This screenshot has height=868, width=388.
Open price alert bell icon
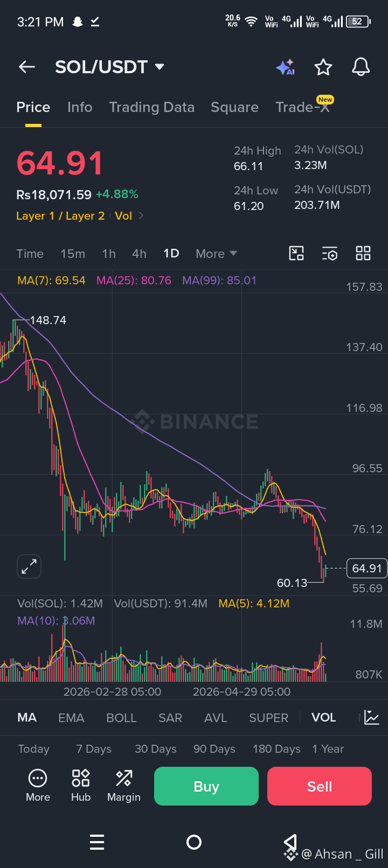(361, 67)
